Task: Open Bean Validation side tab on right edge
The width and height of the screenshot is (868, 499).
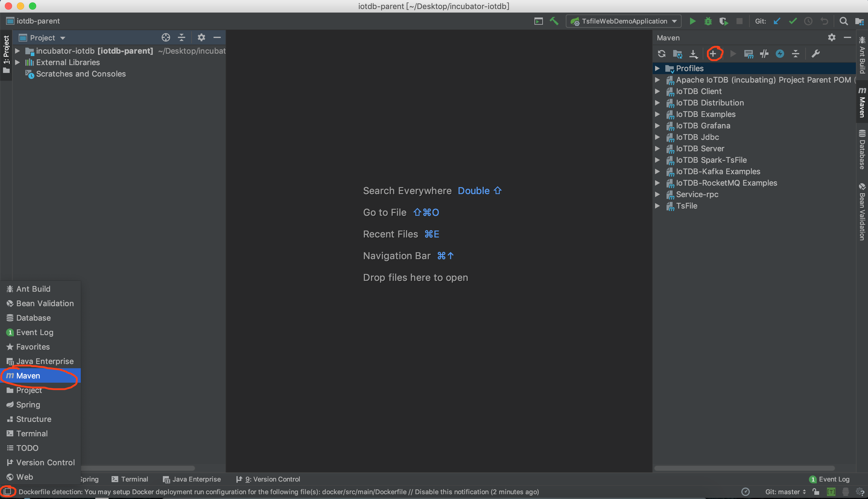Action: pyautogui.click(x=862, y=212)
